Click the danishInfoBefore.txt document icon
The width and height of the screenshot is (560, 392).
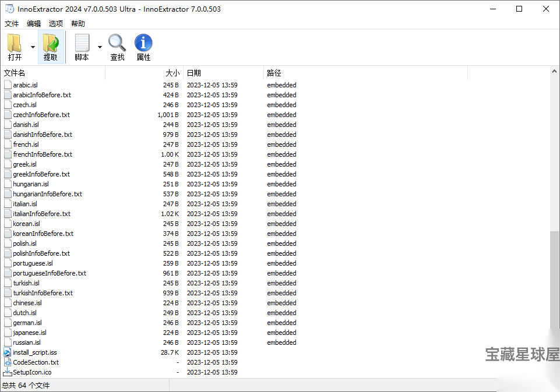tap(8, 135)
